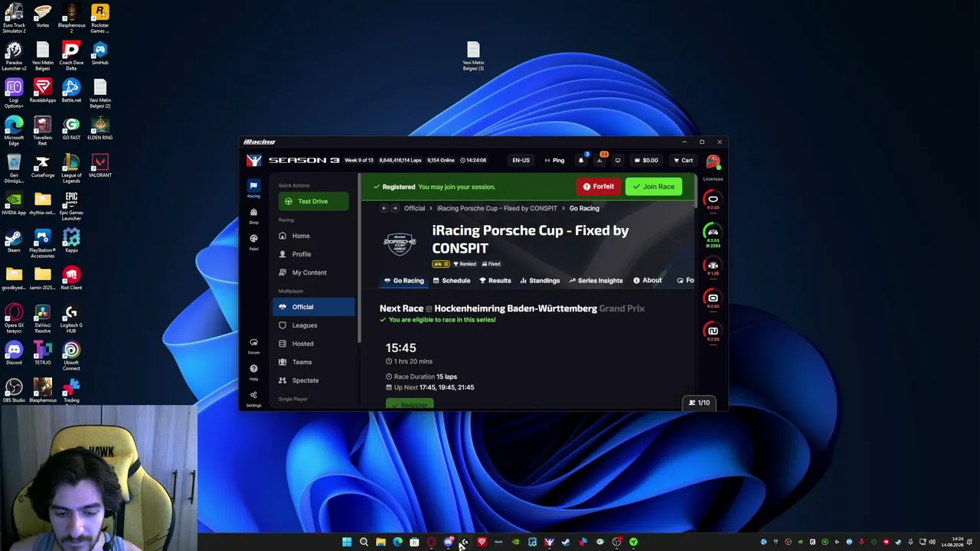Open File Explorer from the taskbar
The width and height of the screenshot is (980, 551).
tap(381, 542)
